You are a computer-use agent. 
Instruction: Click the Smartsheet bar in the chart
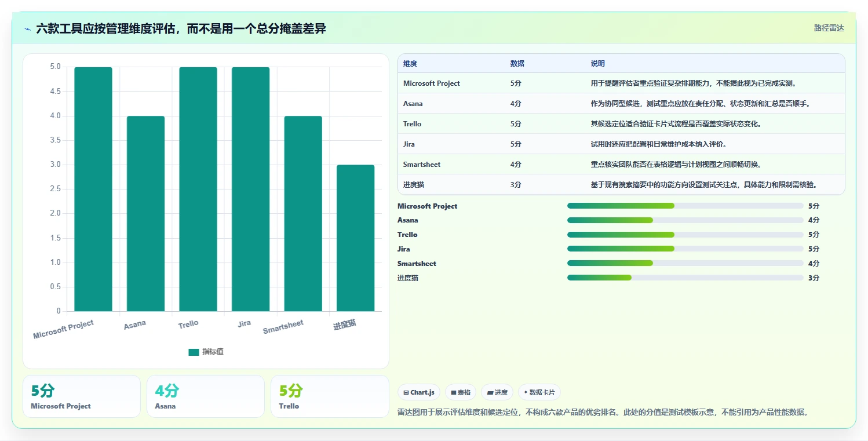[x=303, y=213]
